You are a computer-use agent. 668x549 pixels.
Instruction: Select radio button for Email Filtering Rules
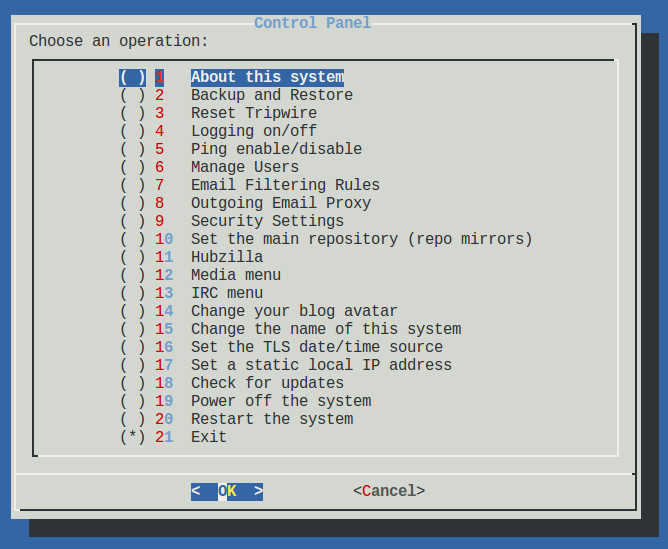(132, 185)
